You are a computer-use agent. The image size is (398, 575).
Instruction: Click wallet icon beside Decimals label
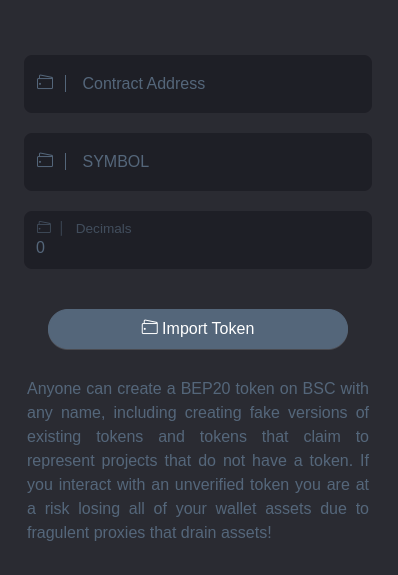tap(44, 227)
